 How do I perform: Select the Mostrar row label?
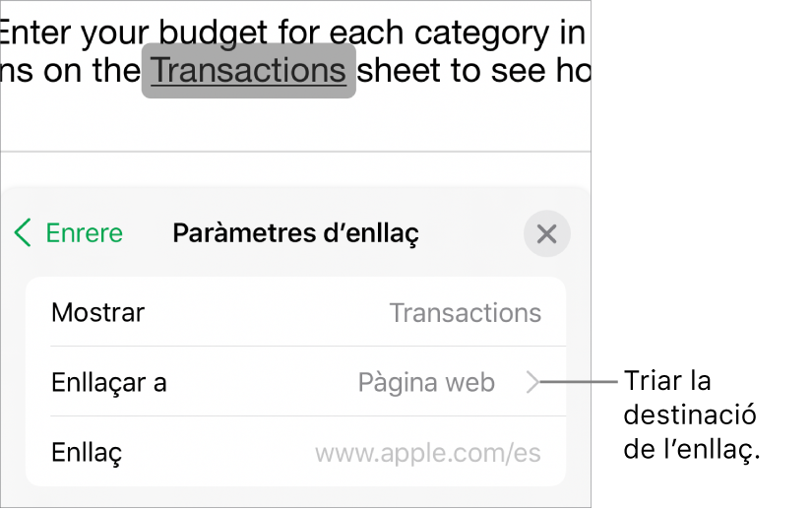coord(98,313)
